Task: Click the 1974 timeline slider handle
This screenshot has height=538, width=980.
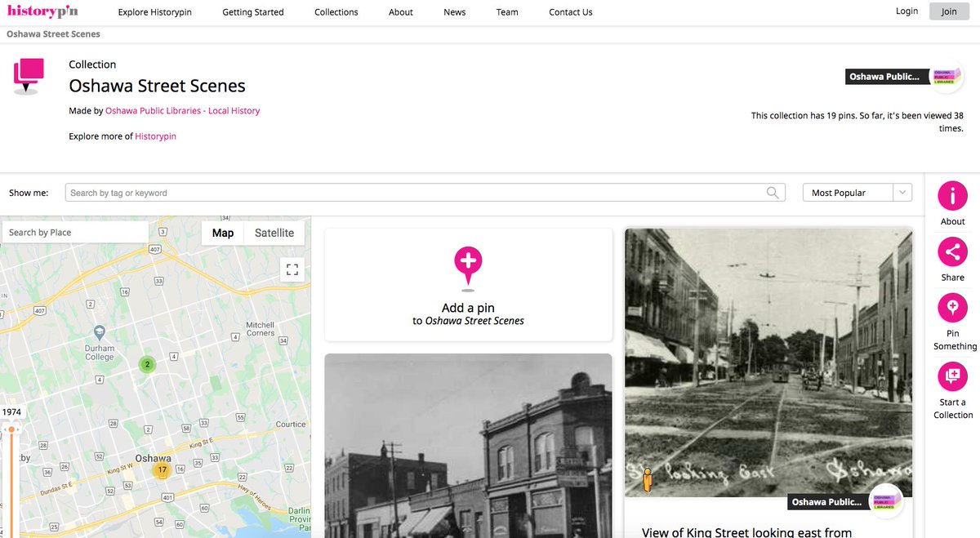Action: click(x=11, y=429)
